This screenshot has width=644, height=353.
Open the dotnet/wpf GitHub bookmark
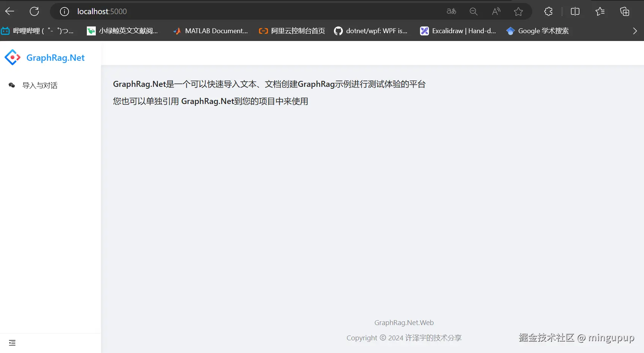pos(371,31)
